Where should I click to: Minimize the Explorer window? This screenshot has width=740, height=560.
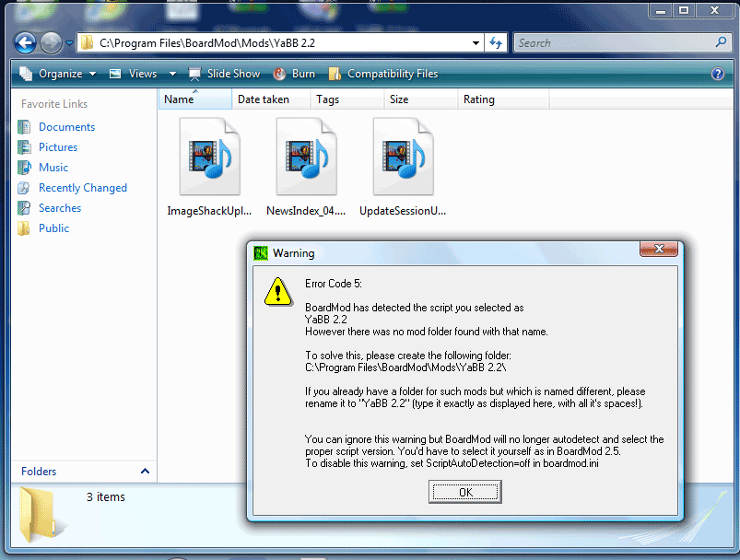tap(661, 10)
